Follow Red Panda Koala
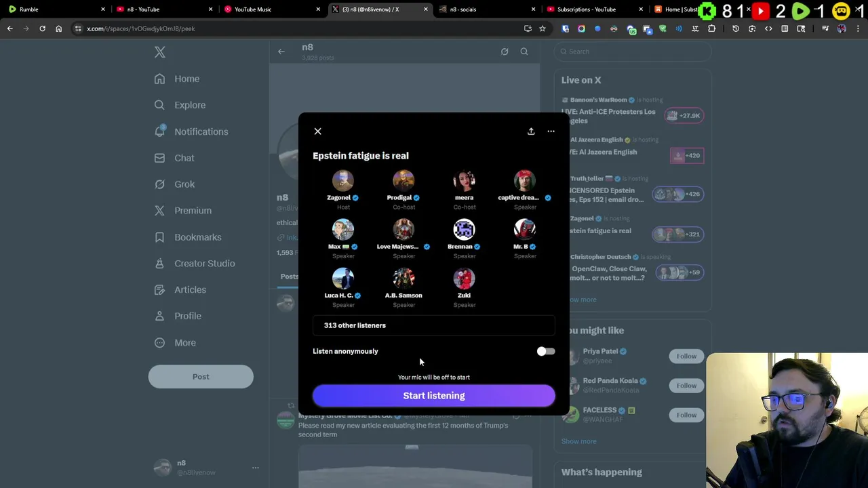This screenshot has width=868, height=488. click(x=686, y=386)
